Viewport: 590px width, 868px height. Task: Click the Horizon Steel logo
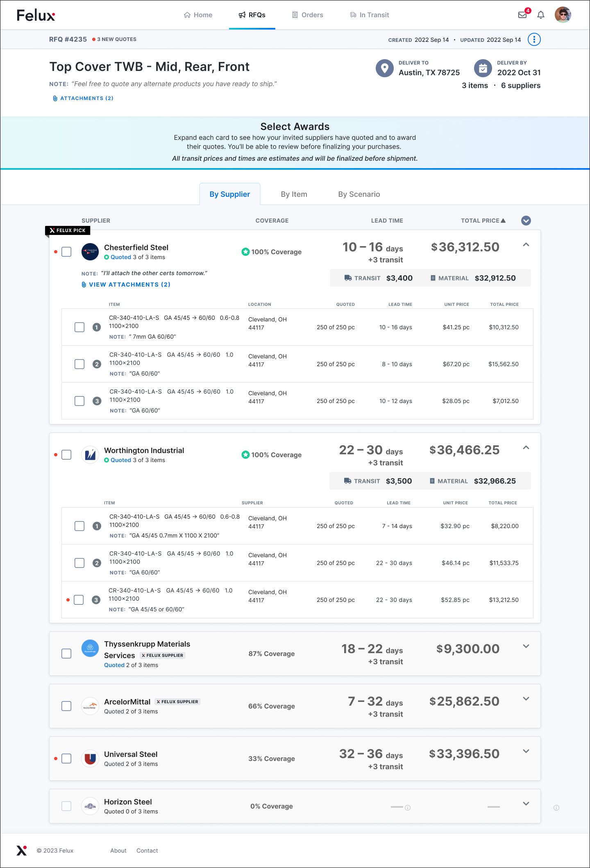(90, 806)
